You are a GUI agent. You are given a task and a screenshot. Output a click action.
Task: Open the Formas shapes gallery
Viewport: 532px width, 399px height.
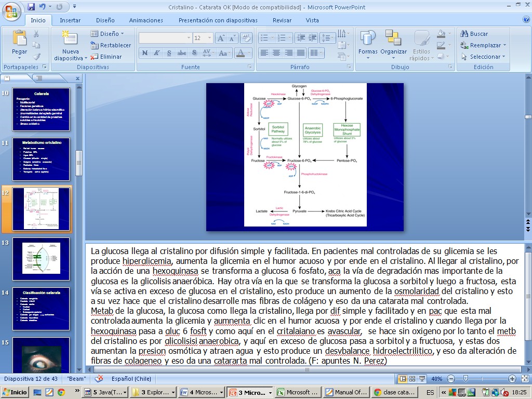(x=368, y=43)
